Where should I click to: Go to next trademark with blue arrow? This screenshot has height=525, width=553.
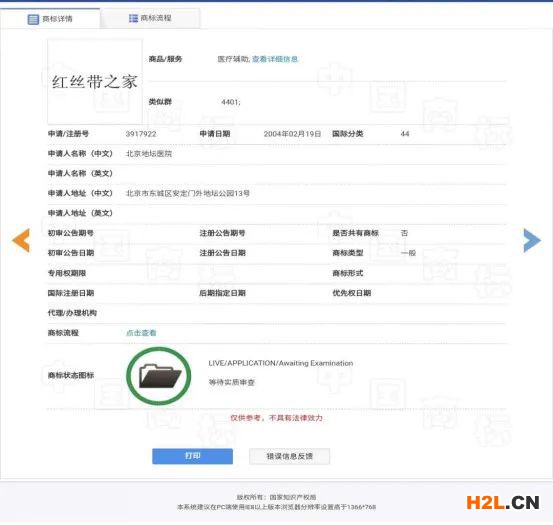pyautogui.click(x=532, y=240)
